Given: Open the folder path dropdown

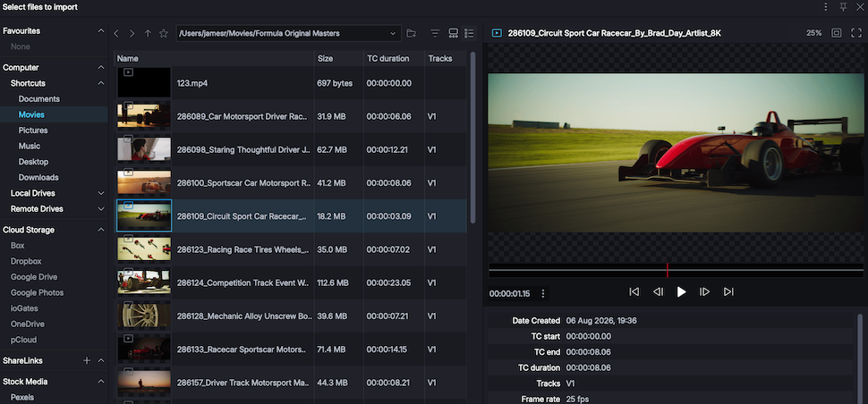Looking at the screenshot, I should (x=393, y=34).
